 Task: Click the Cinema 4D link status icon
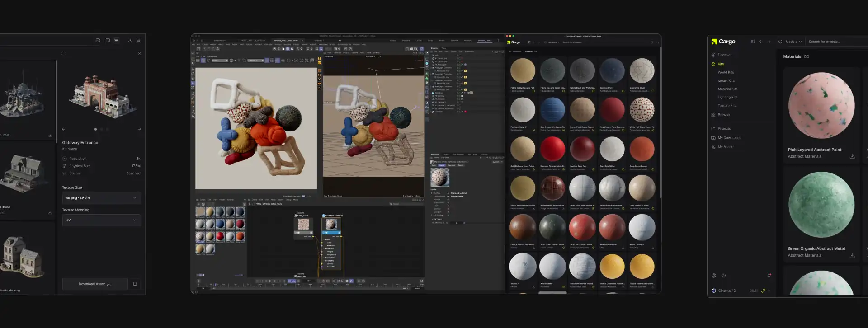click(x=763, y=291)
